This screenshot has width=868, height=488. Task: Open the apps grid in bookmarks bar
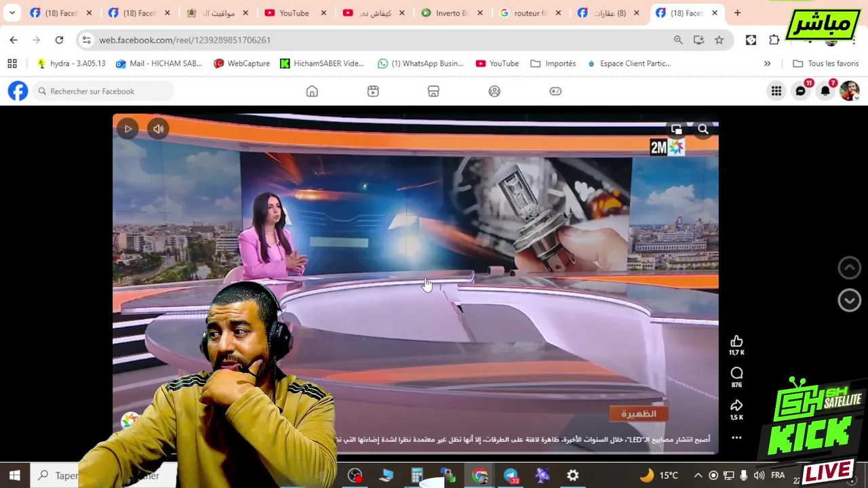click(x=12, y=63)
